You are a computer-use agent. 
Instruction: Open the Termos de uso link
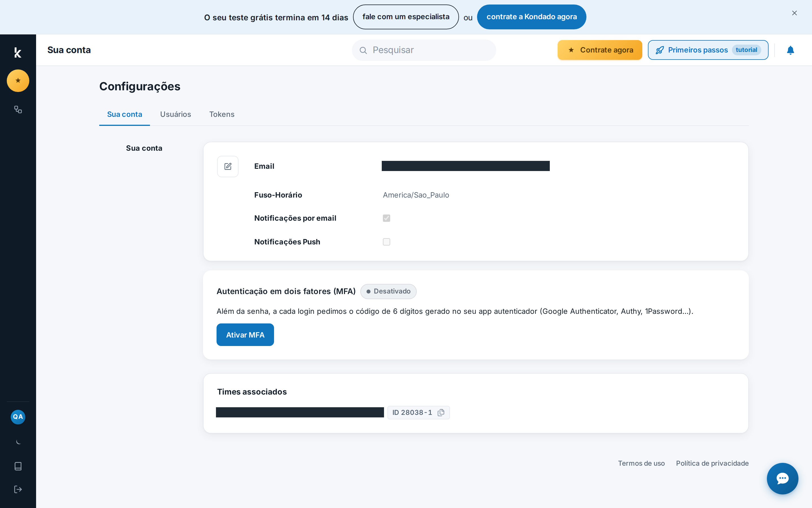point(641,463)
